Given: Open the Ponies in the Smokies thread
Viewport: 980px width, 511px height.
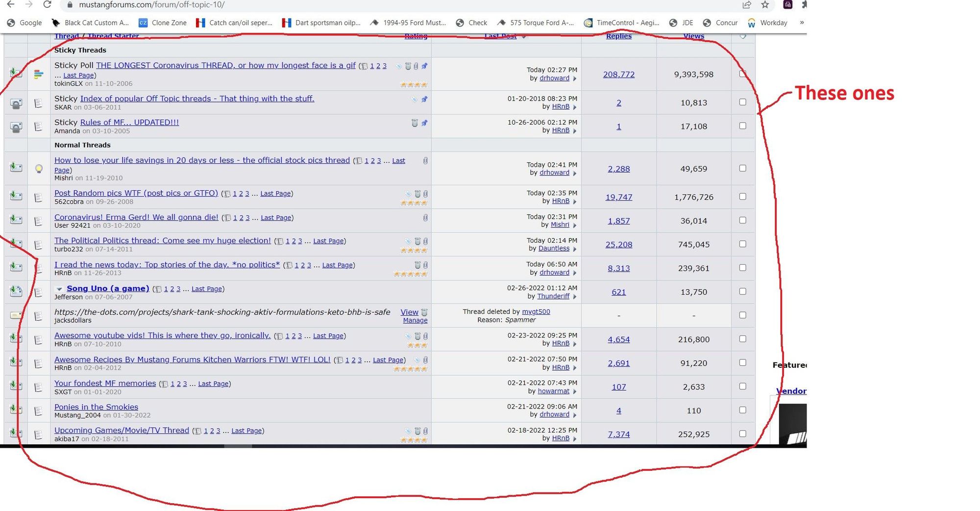Looking at the screenshot, I should [x=96, y=407].
